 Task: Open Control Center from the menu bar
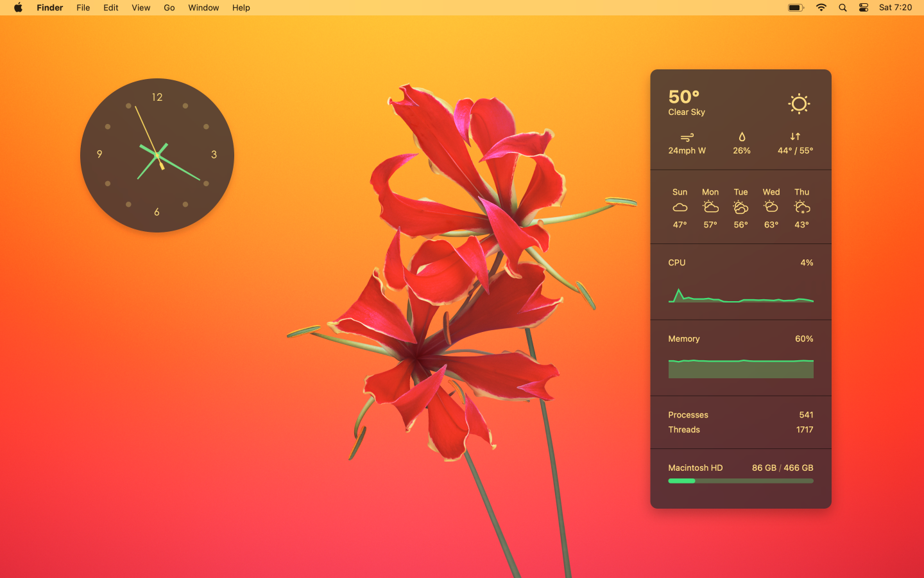864,8
